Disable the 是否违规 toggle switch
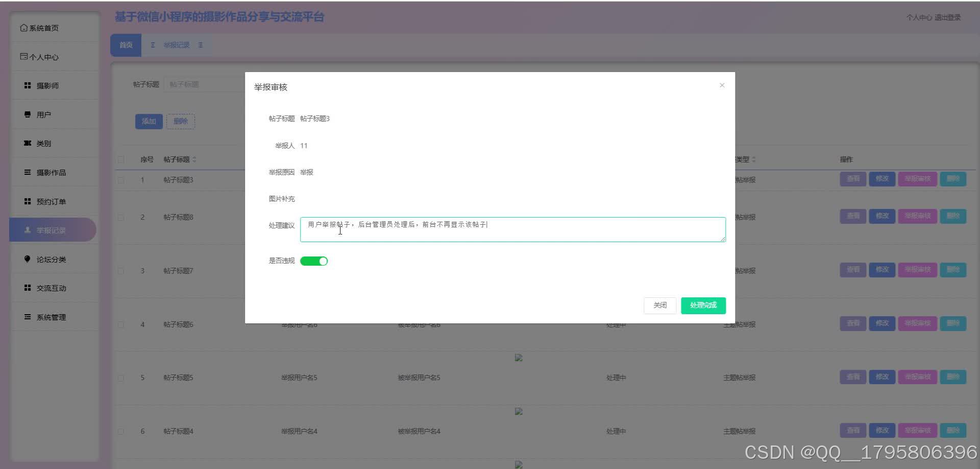 [x=314, y=261]
